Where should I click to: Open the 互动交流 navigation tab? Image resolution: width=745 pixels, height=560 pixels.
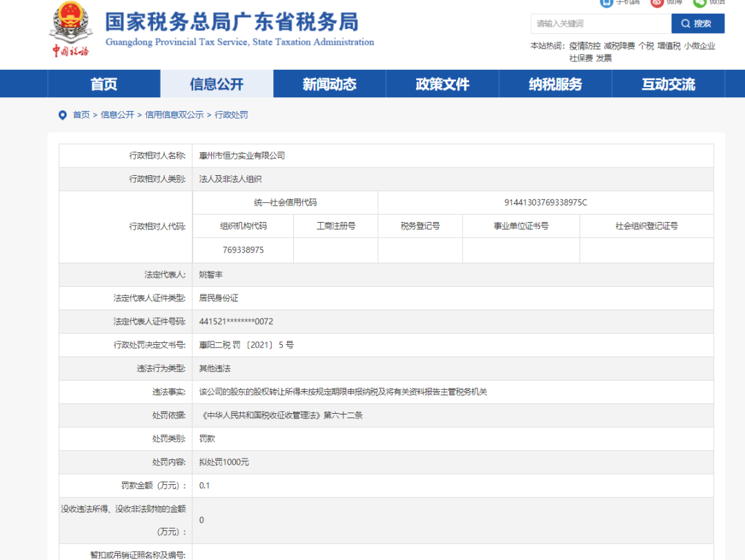point(668,83)
